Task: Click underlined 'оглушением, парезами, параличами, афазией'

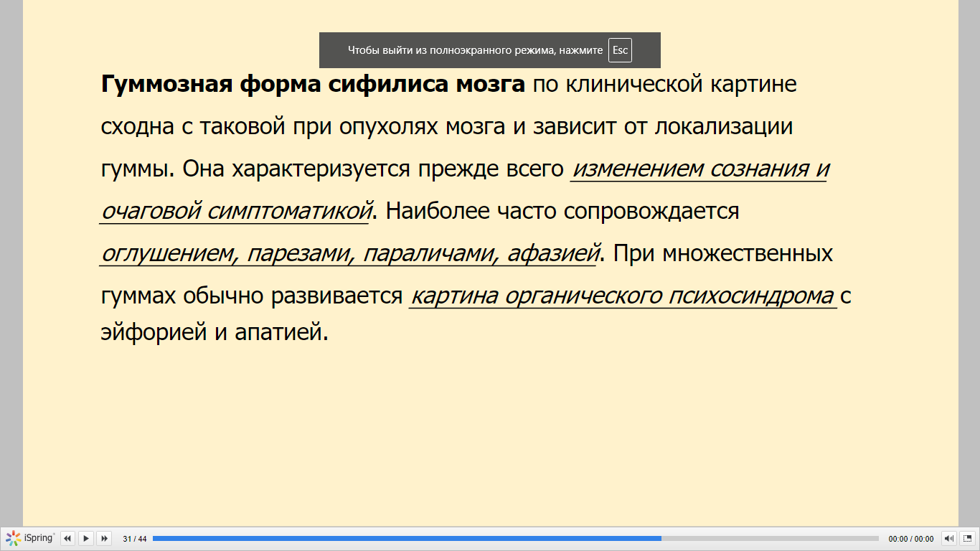Action: point(350,254)
